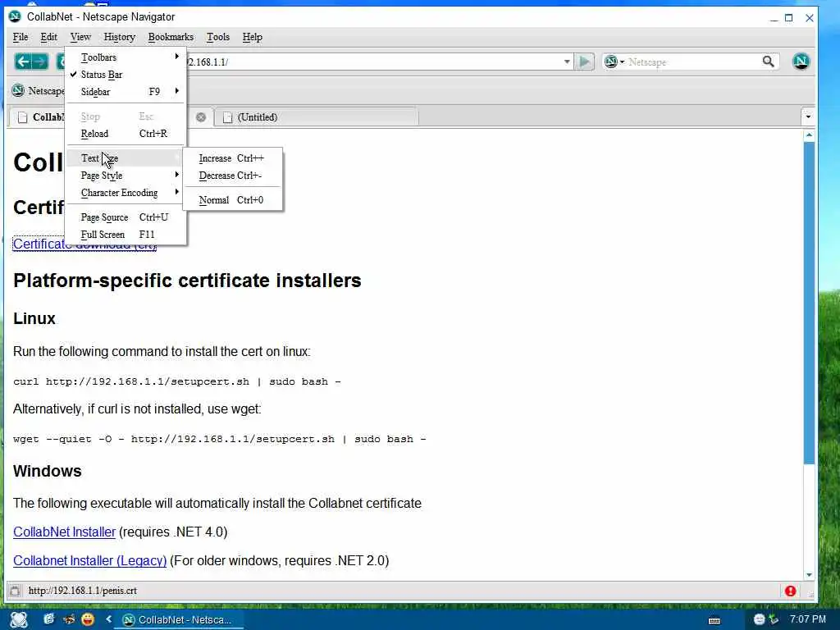Click the vertical scrollbar thumb
840x630 pixels.
(809, 304)
